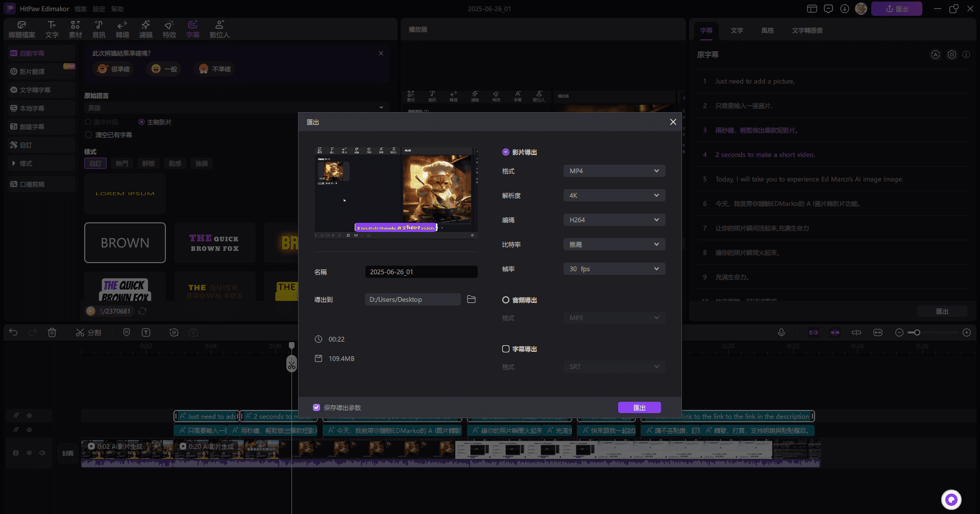Click the 匯出 button in title bar
This screenshot has height=514, width=980.
(896, 9)
